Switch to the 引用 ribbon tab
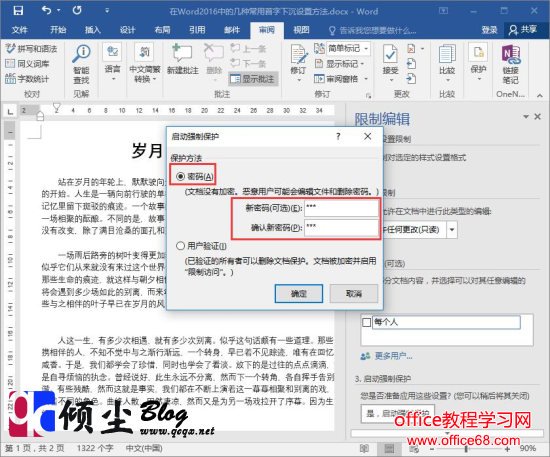 (x=197, y=30)
